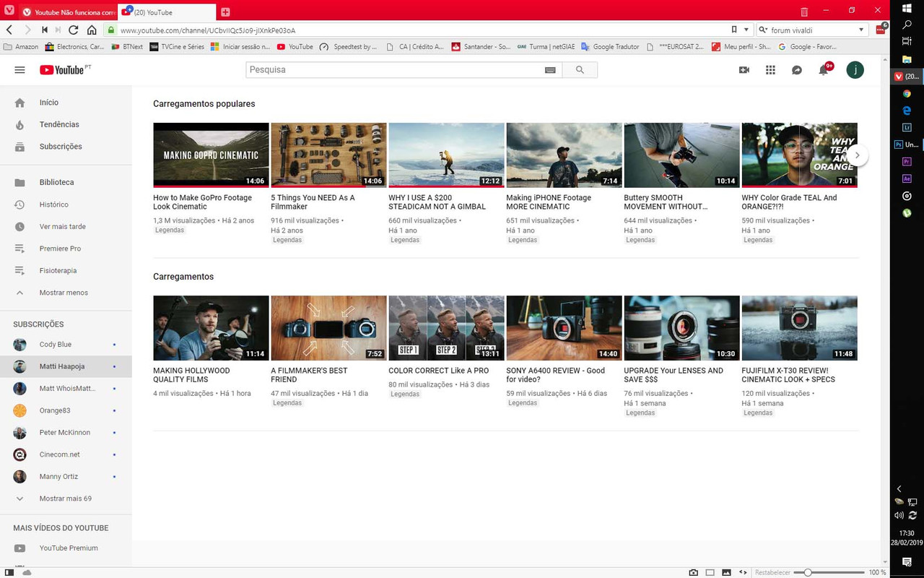Reload the page with Vivaldi's reload button

coord(73,30)
